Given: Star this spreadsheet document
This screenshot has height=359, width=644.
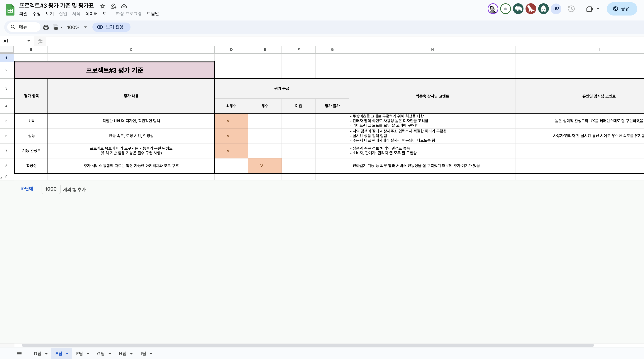Looking at the screenshot, I should coord(103,6).
